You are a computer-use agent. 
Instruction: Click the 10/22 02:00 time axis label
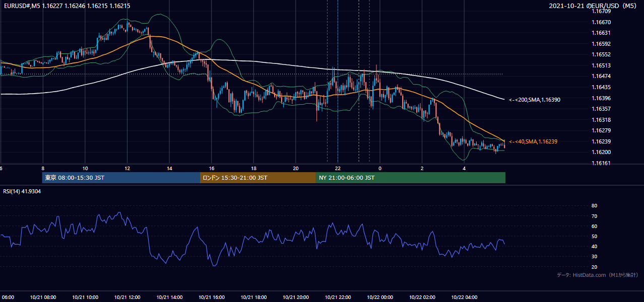422,297
